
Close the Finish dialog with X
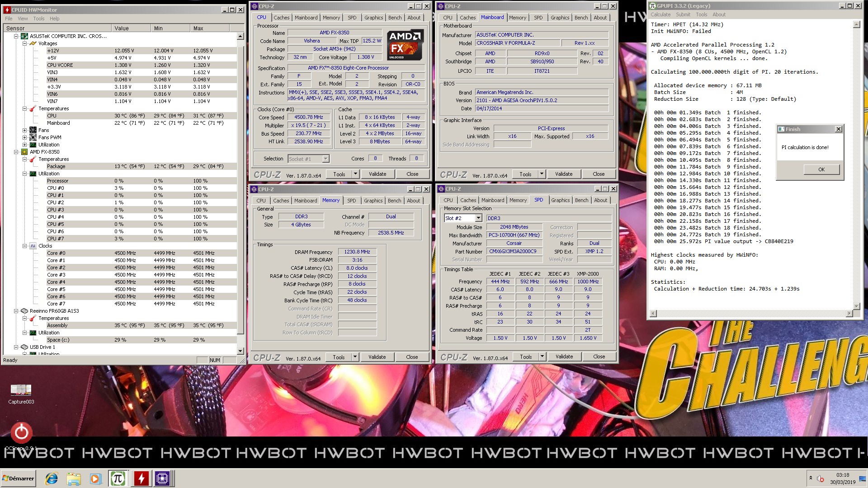[839, 129]
